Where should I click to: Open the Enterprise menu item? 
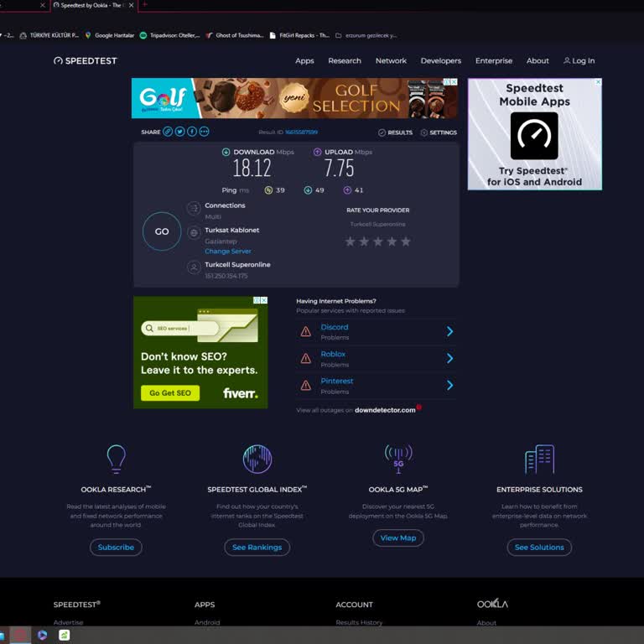494,60
